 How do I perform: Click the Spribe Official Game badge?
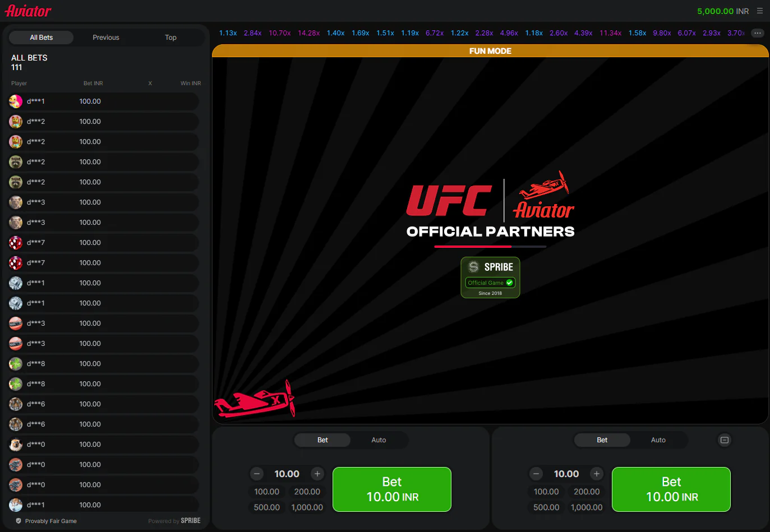(x=490, y=277)
